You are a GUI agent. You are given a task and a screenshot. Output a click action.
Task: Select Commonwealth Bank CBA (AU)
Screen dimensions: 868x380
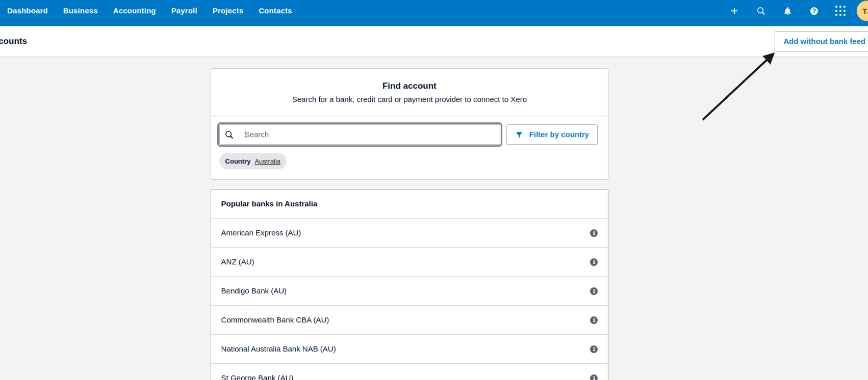(410, 320)
